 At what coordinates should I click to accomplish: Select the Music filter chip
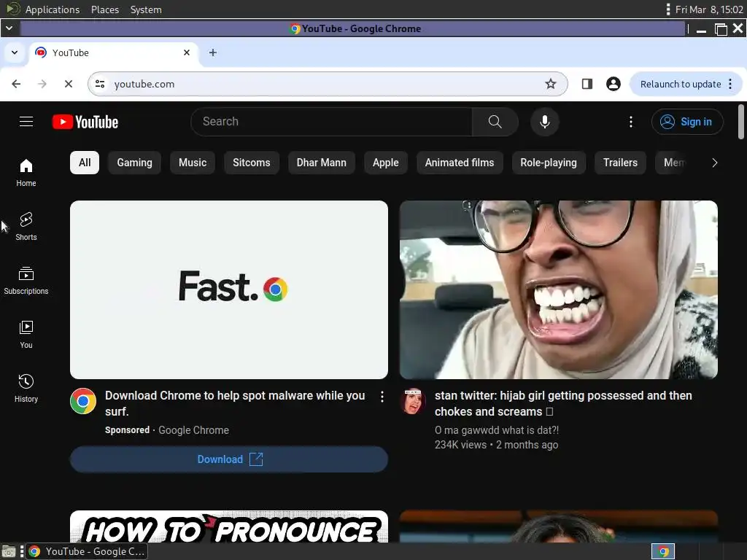193,163
